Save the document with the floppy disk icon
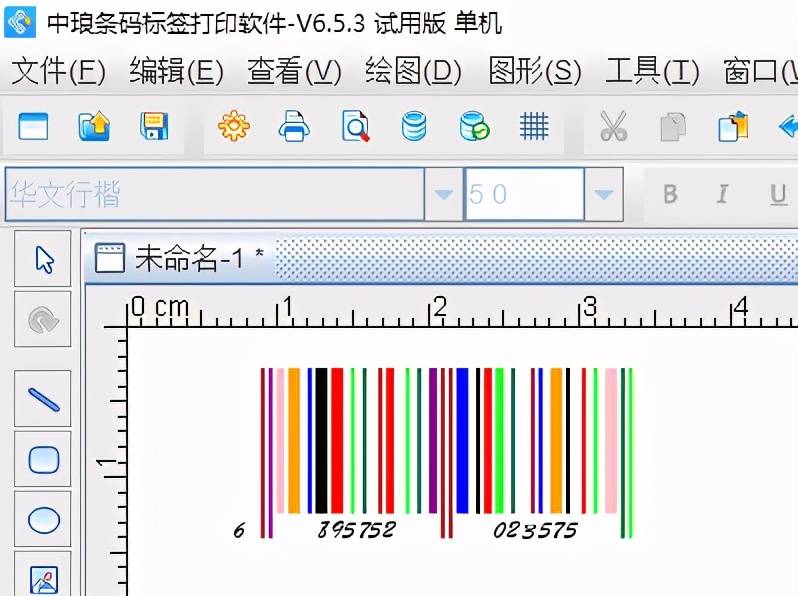This screenshot has height=596, width=798. (154, 126)
